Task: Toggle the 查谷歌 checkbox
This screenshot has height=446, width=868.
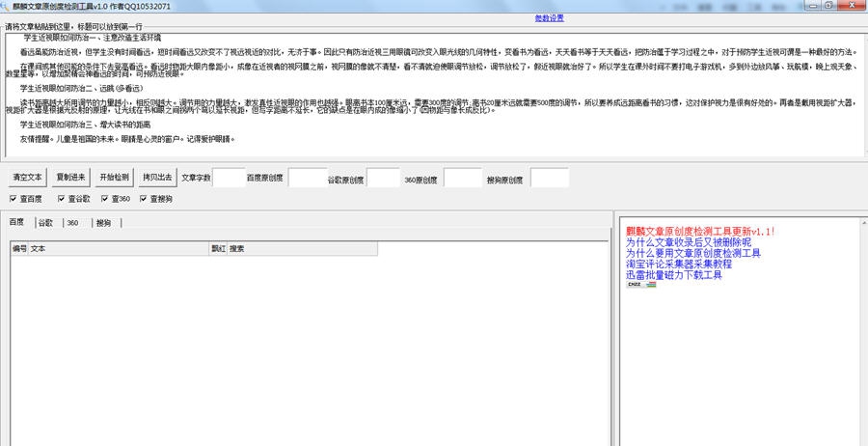Action: (x=73, y=199)
